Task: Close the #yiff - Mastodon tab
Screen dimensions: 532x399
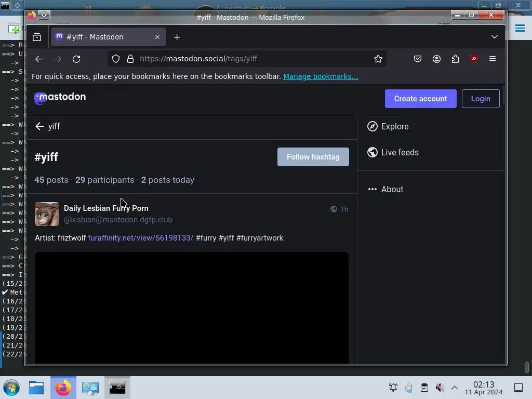Action: pos(157,37)
